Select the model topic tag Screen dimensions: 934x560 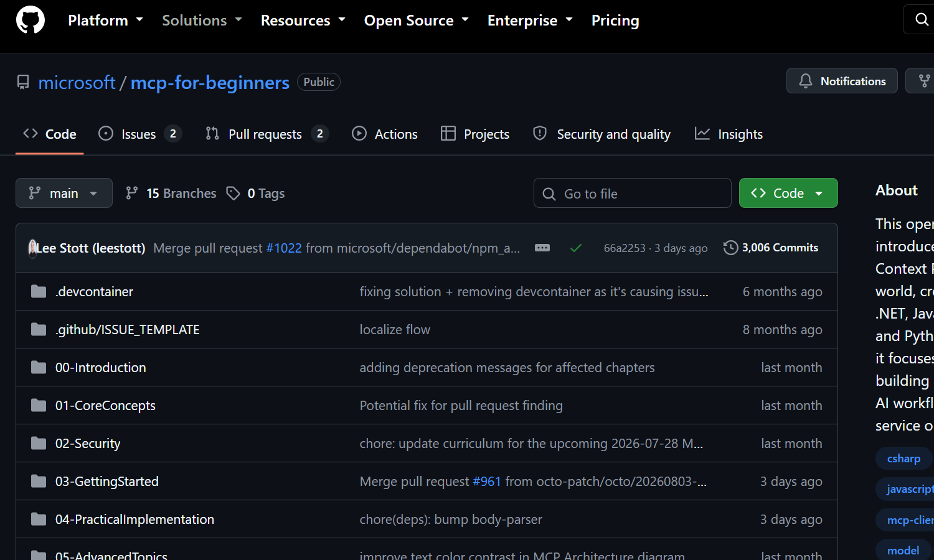[903, 550]
